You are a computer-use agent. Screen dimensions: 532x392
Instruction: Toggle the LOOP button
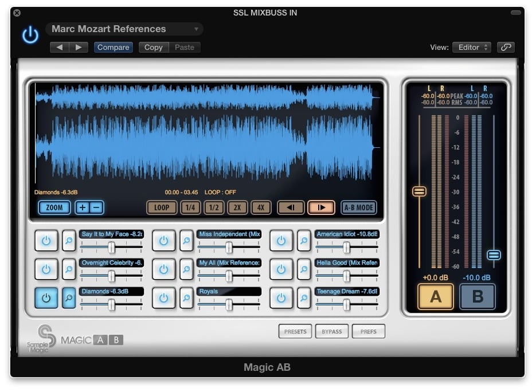coord(162,207)
